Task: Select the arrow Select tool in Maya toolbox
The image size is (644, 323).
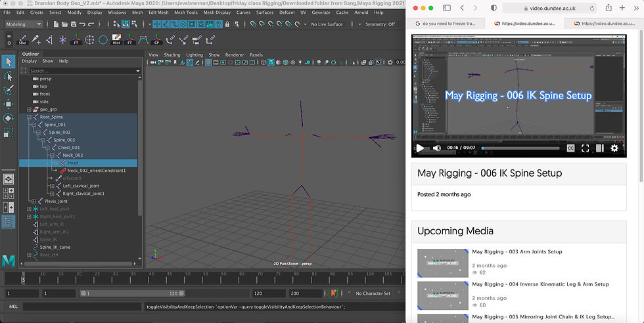Action: (x=8, y=62)
